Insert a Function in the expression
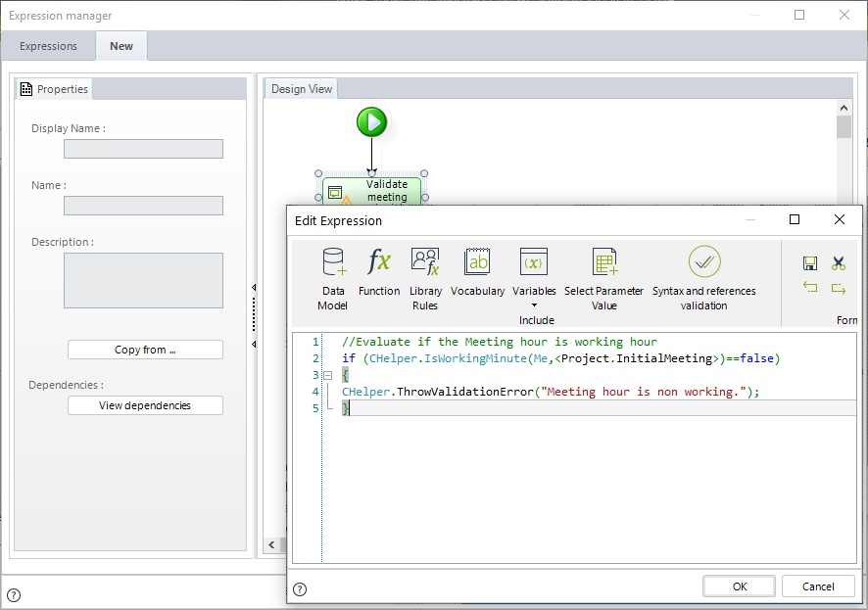Screen dimensions: 868x610 (379, 272)
